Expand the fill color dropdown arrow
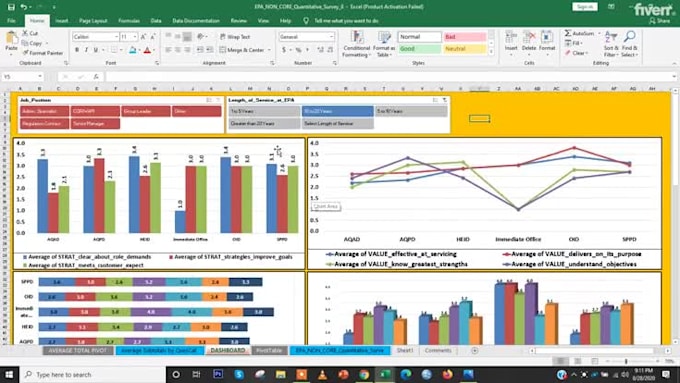The height and width of the screenshot is (383, 680). tap(139, 50)
